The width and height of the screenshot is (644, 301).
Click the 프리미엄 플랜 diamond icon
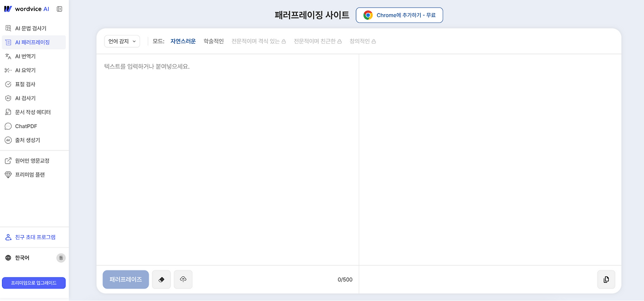8,175
